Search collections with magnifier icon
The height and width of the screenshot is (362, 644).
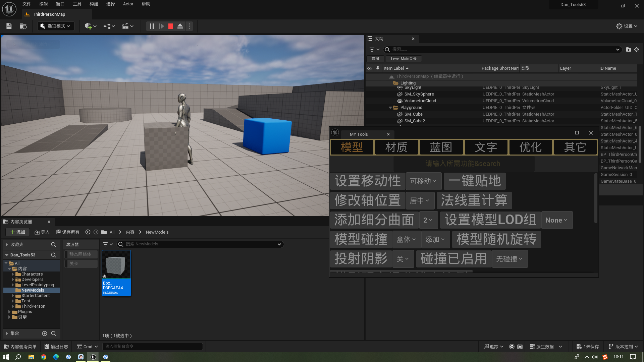(x=54, y=334)
